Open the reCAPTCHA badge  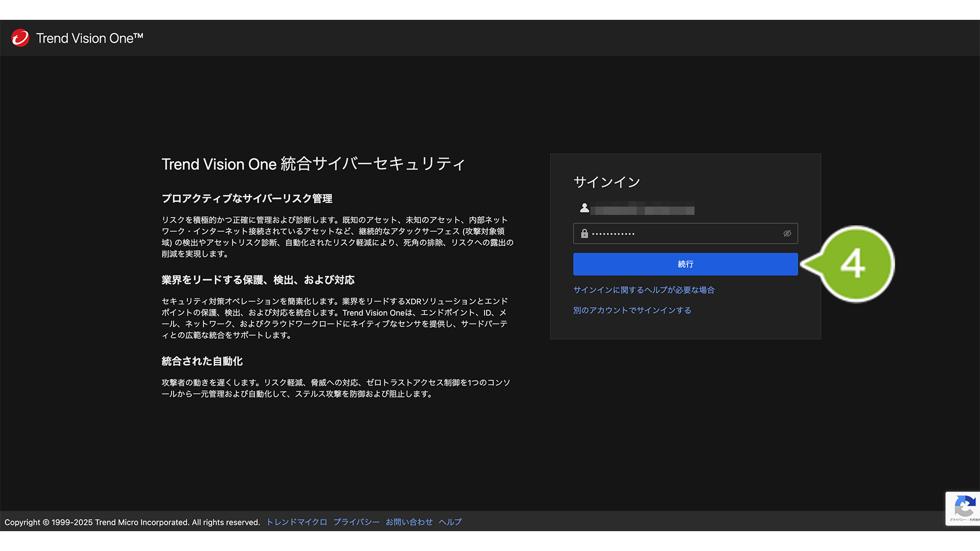coord(963,508)
